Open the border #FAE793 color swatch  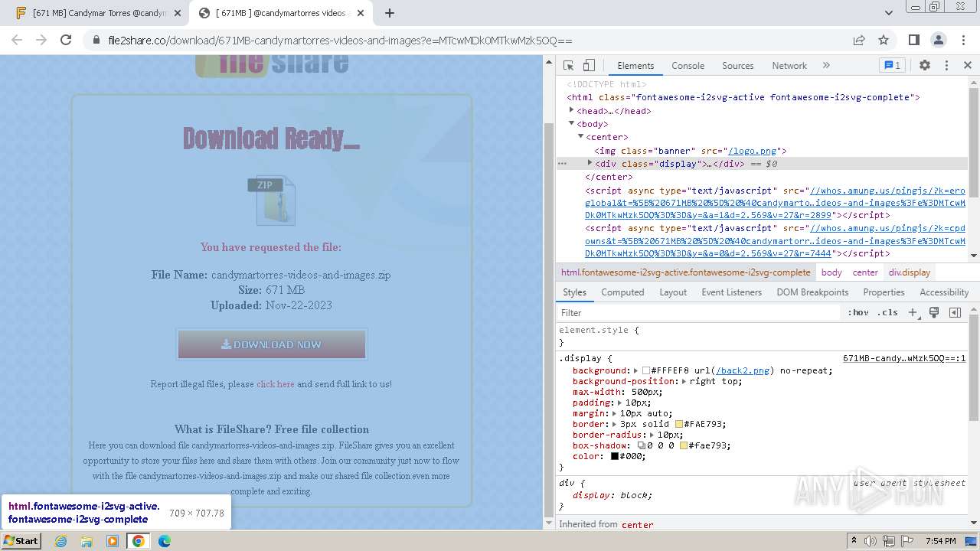click(679, 424)
